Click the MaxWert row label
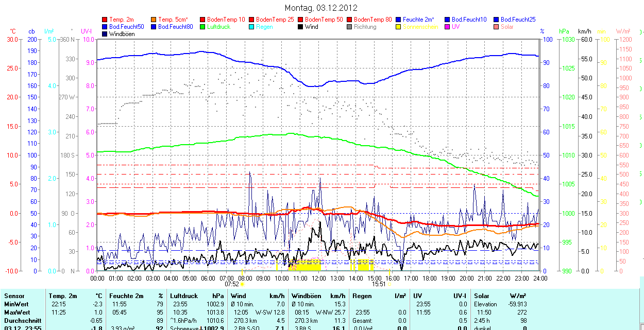 pos(17,312)
